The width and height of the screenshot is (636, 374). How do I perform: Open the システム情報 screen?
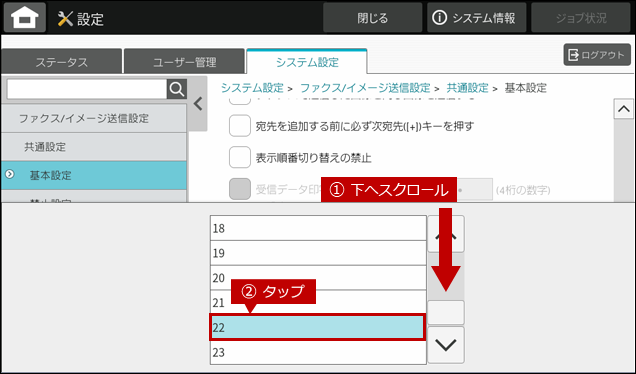tap(476, 18)
